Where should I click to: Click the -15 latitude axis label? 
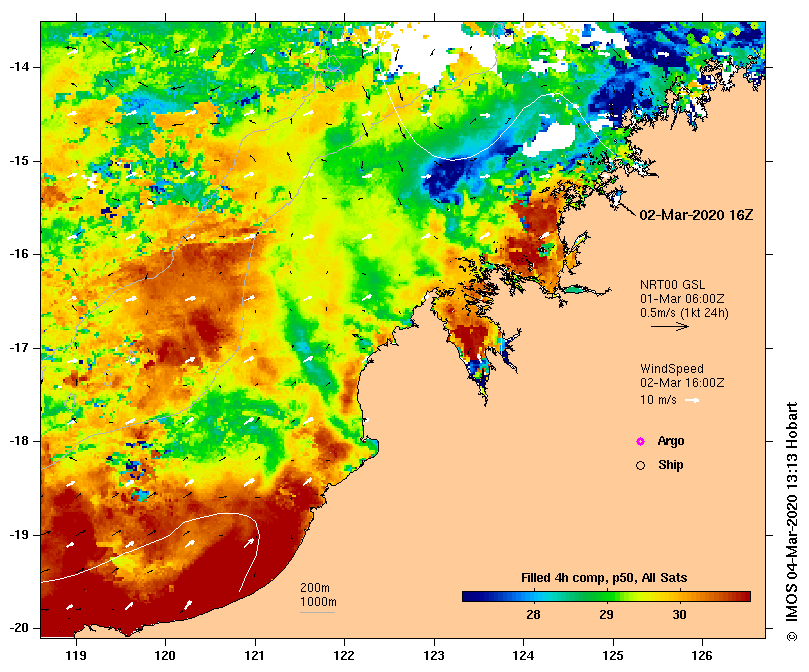[x=19, y=161]
